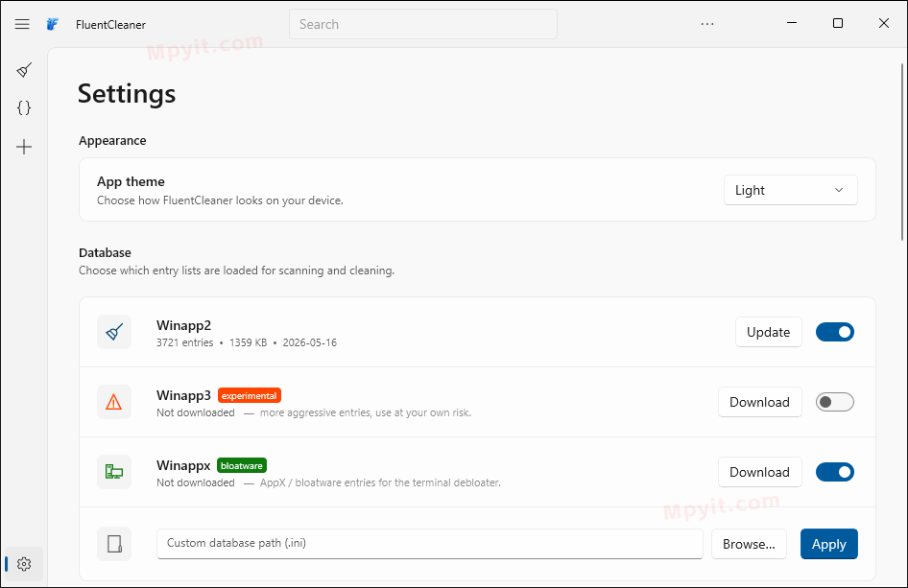The image size is (908, 588).
Task: Maximize the FluentCleaner window
Action: click(837, 23)
